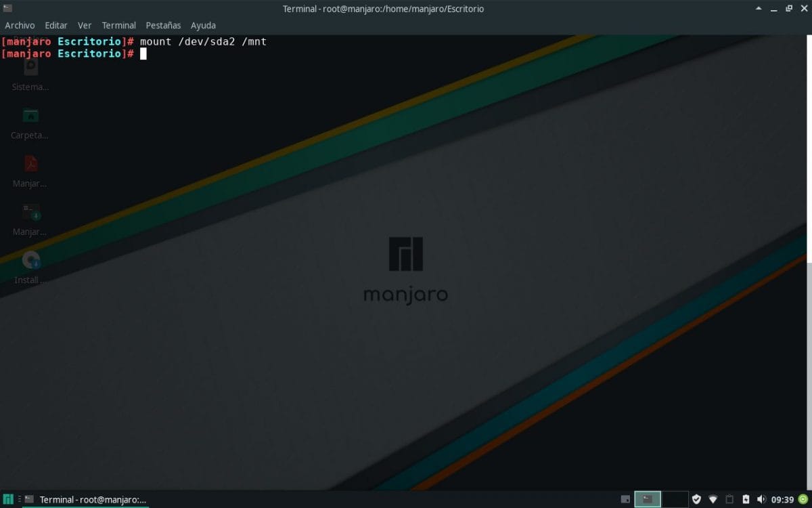Viewport: 812px width, 508px height.
Task: Click the clock showing 09:39
Action: pyautogui.click(x=782, y=500)
